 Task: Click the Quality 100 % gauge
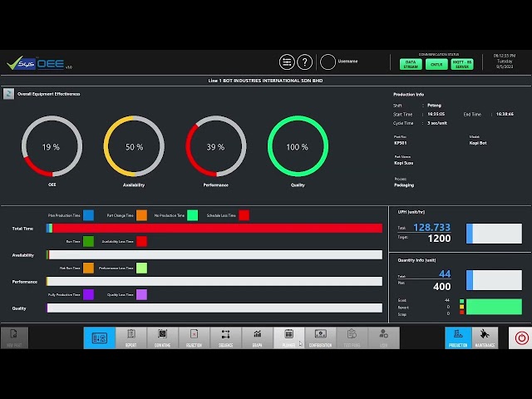[298, 146]
